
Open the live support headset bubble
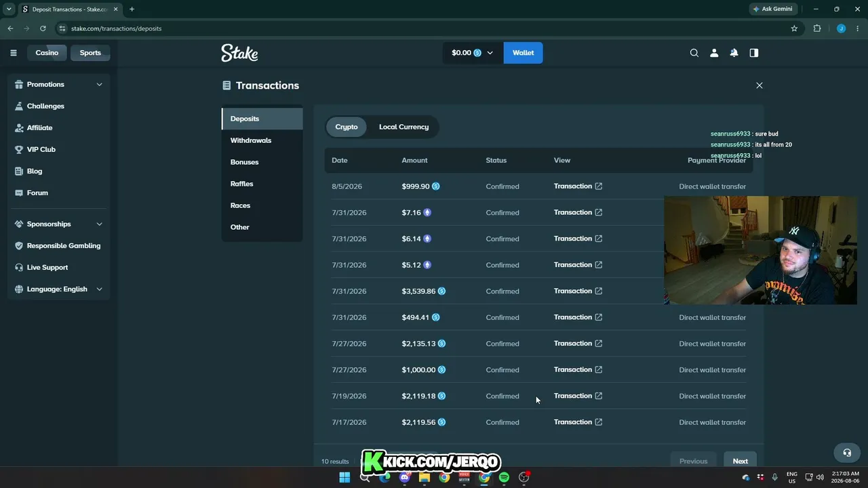point(847,452)
